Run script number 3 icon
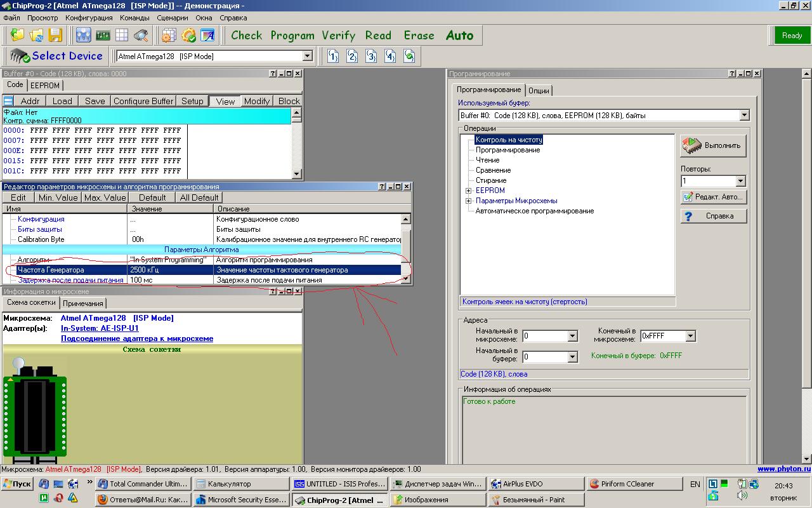The height and width of the screenshot is (508, 812). click(371, 57)
